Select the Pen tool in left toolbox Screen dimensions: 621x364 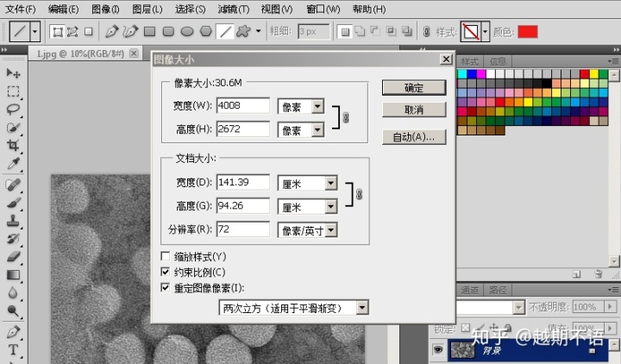(x=13, y=332)
